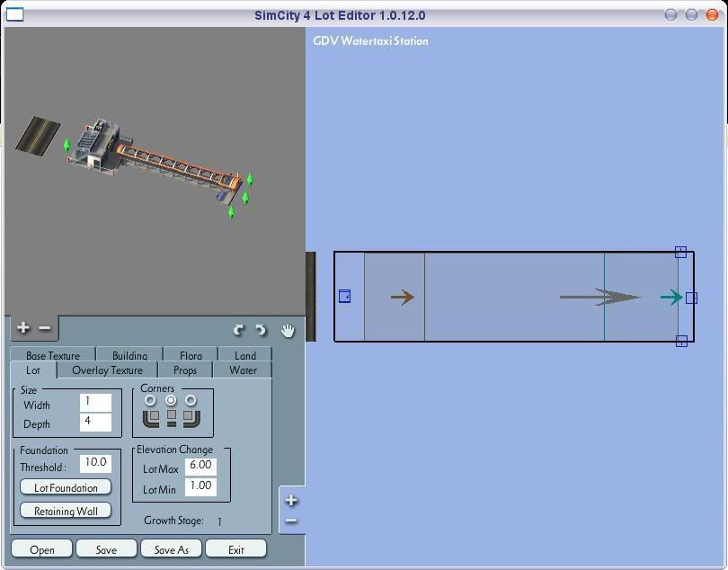This screenshot has width=728, height=570.
Task: Select the blue marker at bottom right corner of lot
Action: point(681,341)
